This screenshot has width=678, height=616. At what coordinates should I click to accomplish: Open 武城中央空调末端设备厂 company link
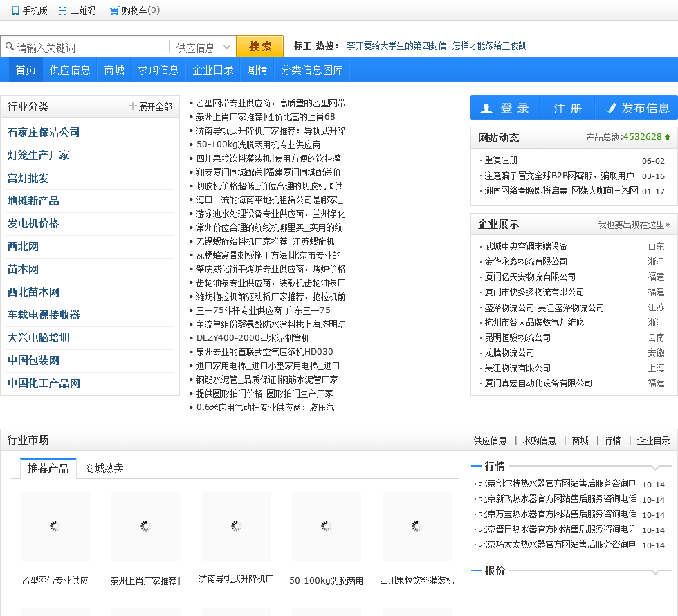(530, 246)
